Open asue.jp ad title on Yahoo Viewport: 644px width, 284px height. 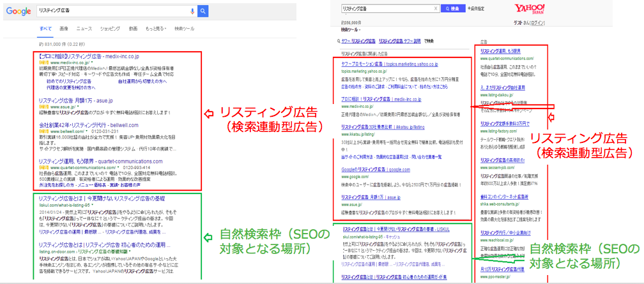point(371,197)
